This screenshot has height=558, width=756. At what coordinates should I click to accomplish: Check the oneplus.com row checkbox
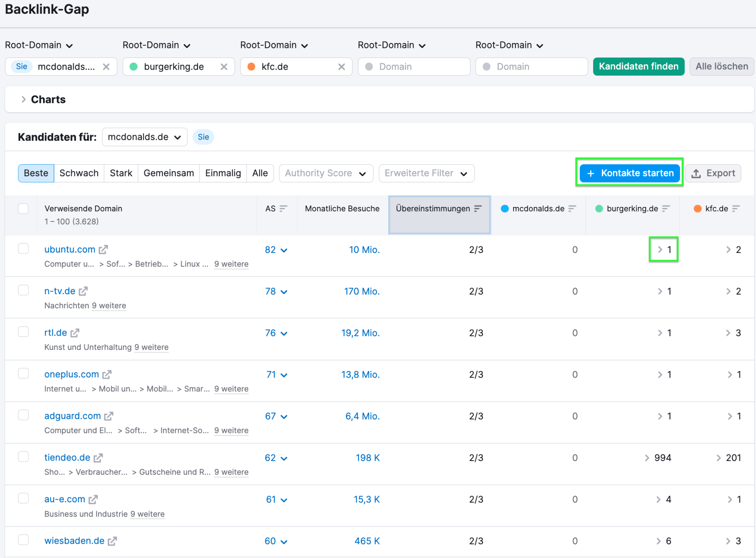pyautogui.click(x=23, y=373)
